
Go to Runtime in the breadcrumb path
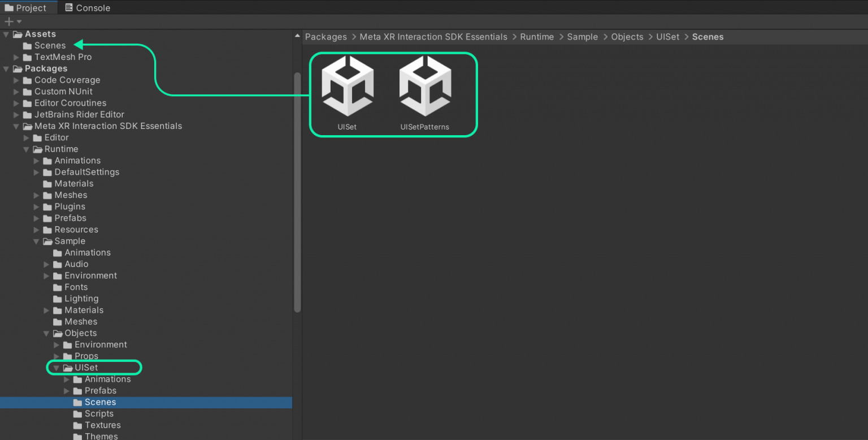(x=537, y=37)
